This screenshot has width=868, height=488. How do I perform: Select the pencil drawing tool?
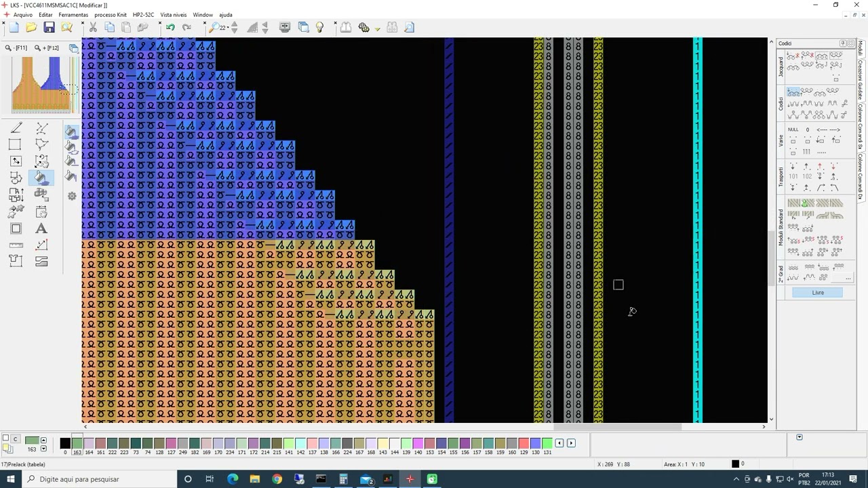pos(16,128)
